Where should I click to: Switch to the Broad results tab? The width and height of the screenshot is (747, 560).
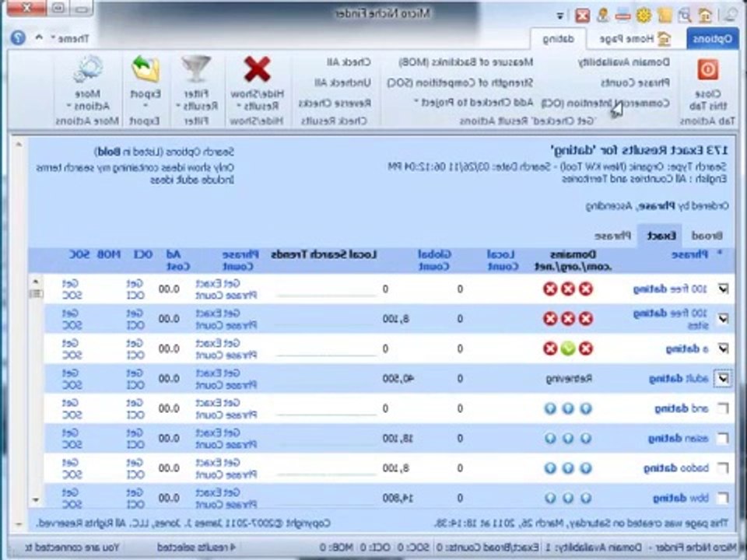pos(707,236)
